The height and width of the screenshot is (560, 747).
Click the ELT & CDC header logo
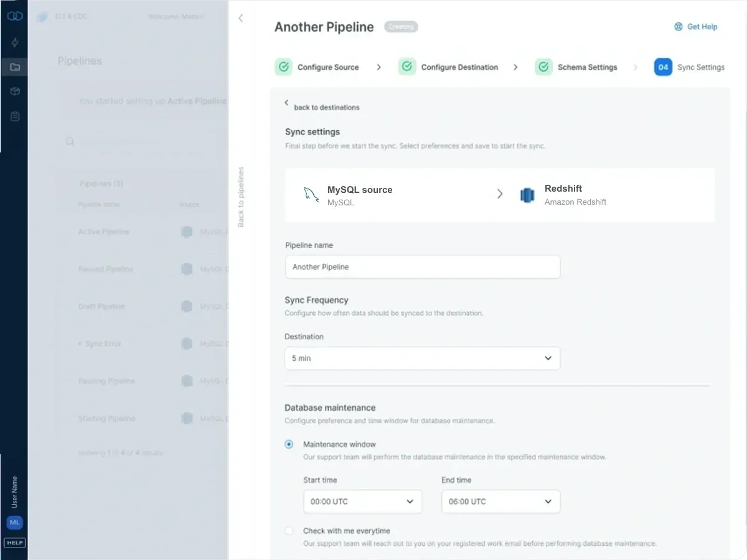coord(42,17)
